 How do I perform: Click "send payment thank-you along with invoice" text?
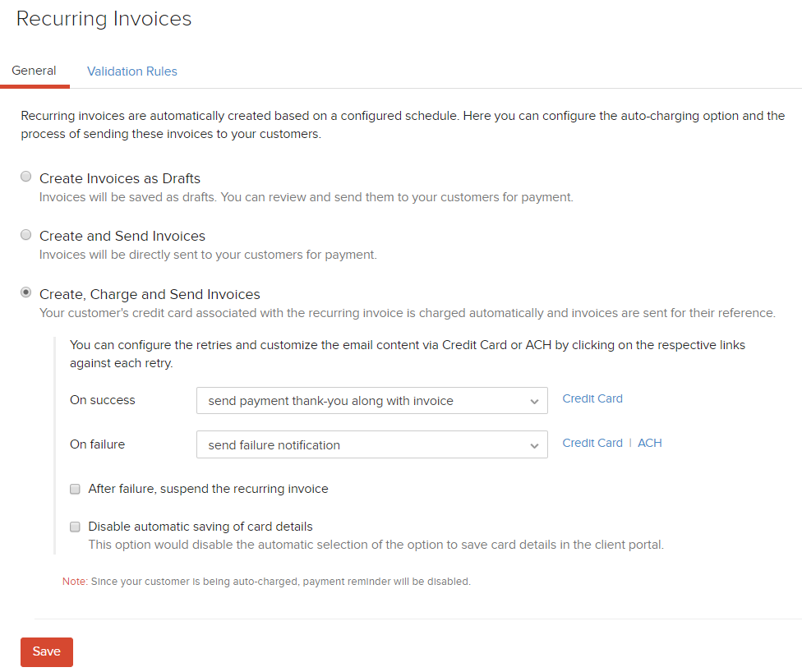(x=329, y=400)
